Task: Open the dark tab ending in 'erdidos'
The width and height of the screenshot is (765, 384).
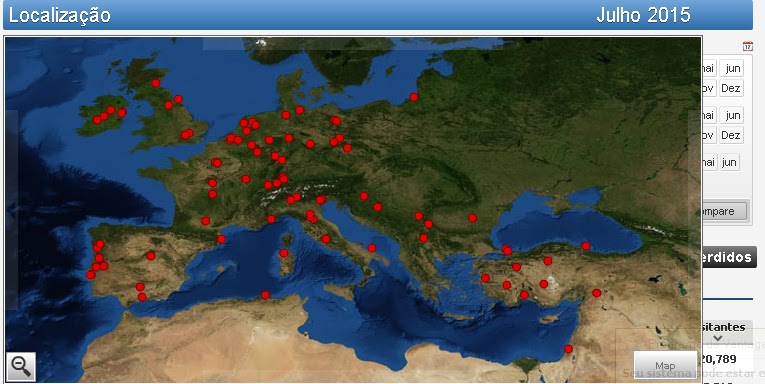Action: (x=729, y=257)
